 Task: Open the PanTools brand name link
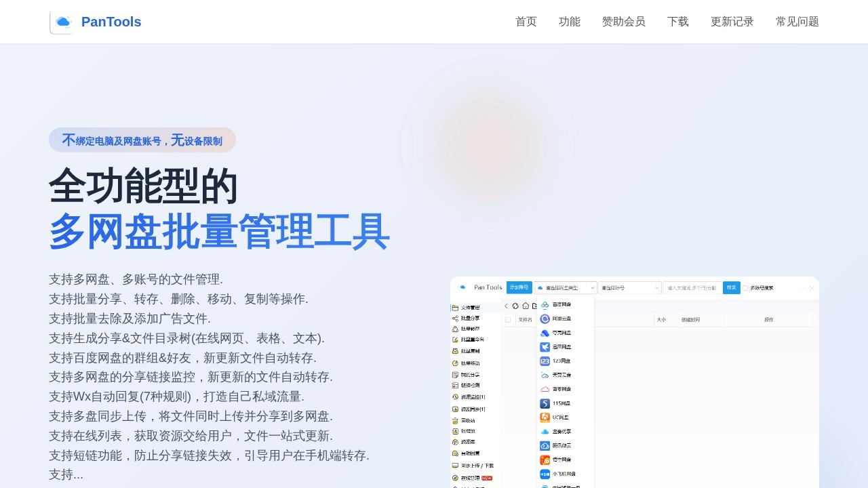click(x=111, y=22)
